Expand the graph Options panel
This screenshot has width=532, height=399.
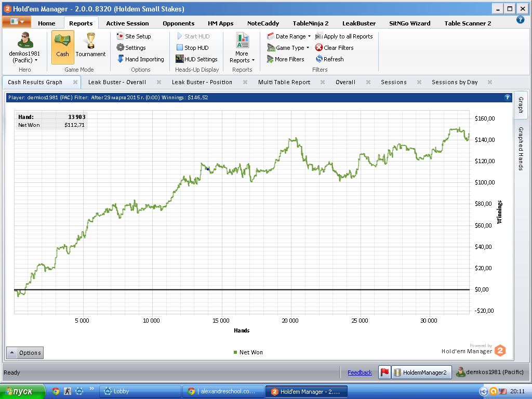25,353
